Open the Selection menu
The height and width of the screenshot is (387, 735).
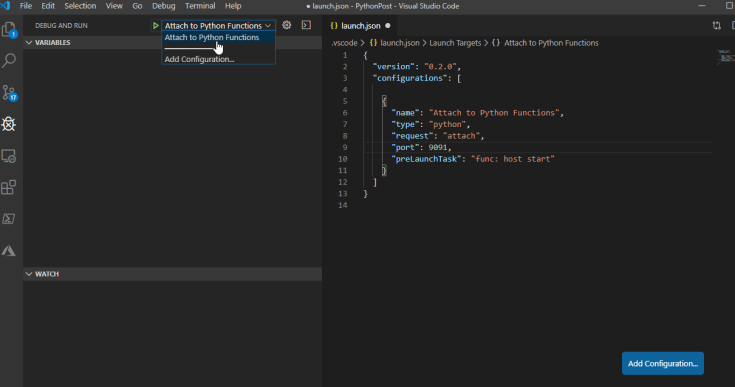(80, 6)
